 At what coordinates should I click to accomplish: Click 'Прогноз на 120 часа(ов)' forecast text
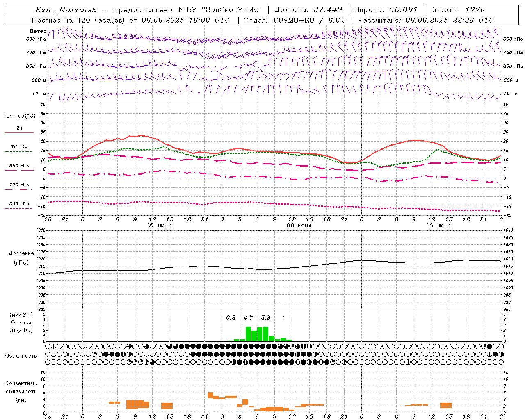pyautogui.click(x=79, y=20)
